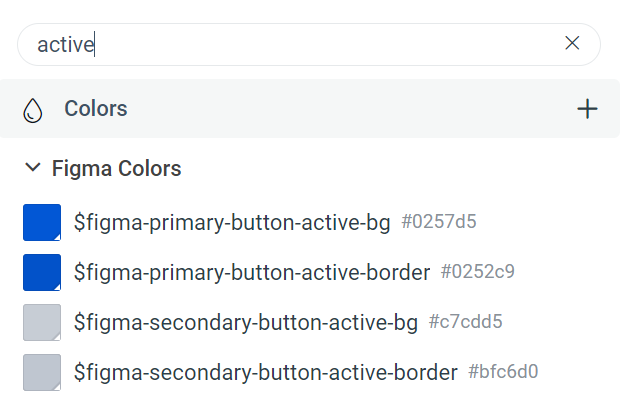Click the word 'active' in the search box

(x=66, y=45)
